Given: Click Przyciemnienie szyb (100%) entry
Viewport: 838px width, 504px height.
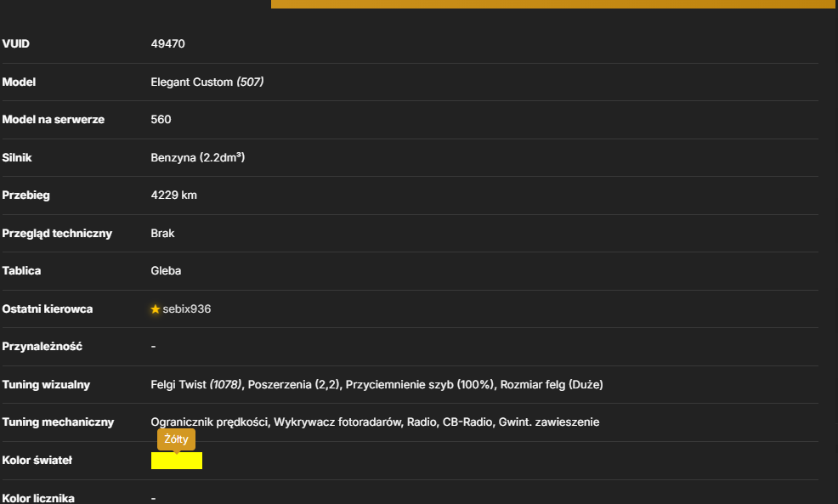Looking at the screenshot, I should click(x=420, y=384).
